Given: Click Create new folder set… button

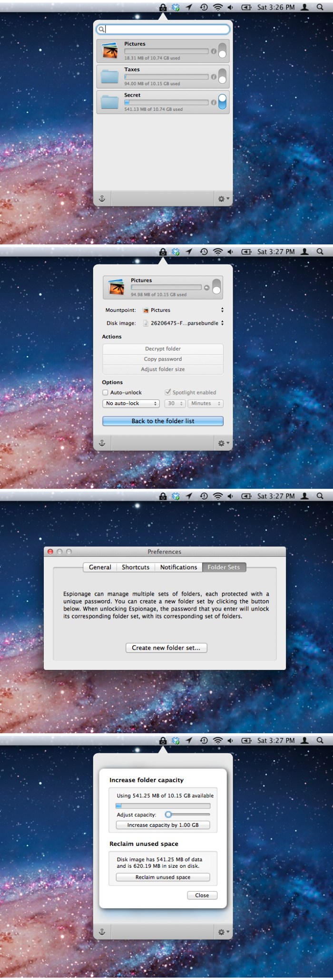Looking at the screenshot, I should 166,648.
